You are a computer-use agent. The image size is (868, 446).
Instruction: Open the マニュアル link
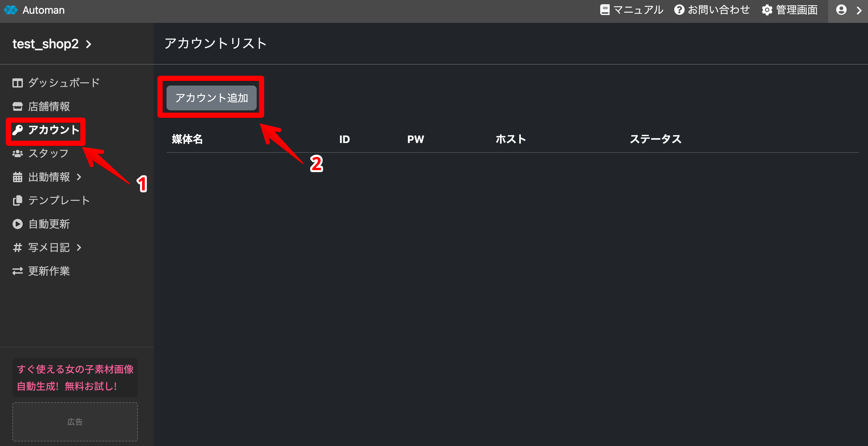(x=632, y=10)
